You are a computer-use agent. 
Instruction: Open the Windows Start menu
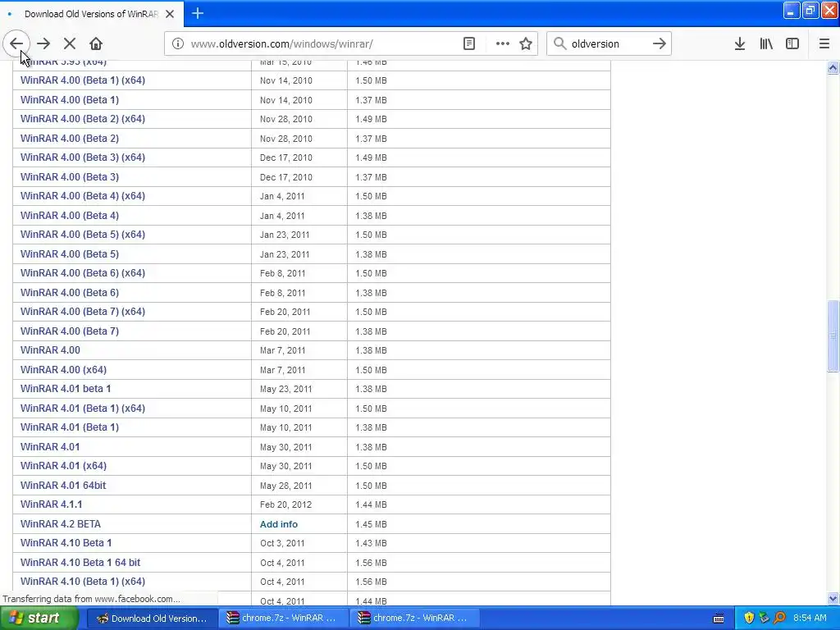39,619
